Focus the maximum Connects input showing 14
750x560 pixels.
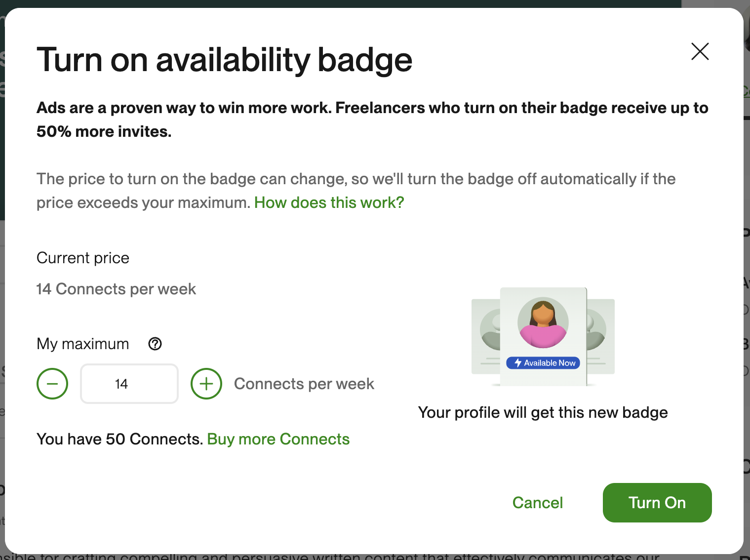pos(129,384)
